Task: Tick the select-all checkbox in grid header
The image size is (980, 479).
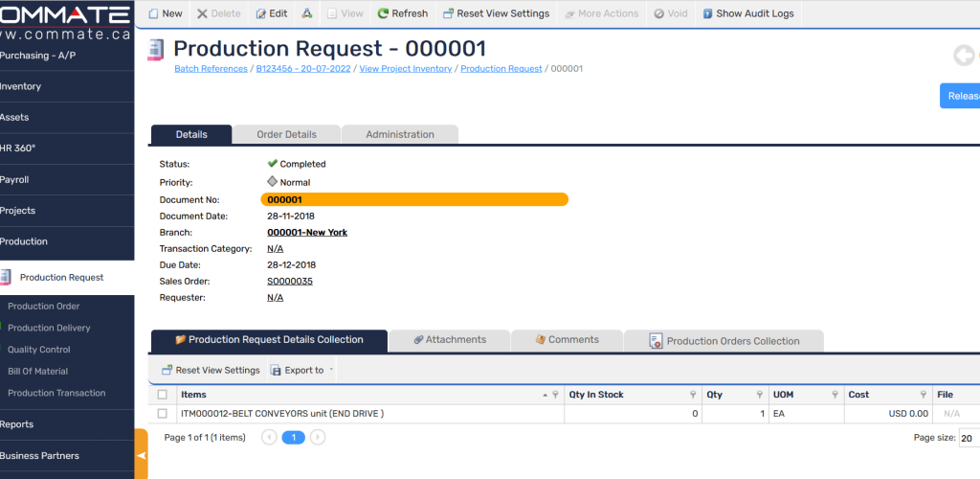Action: tap(162, 395)
